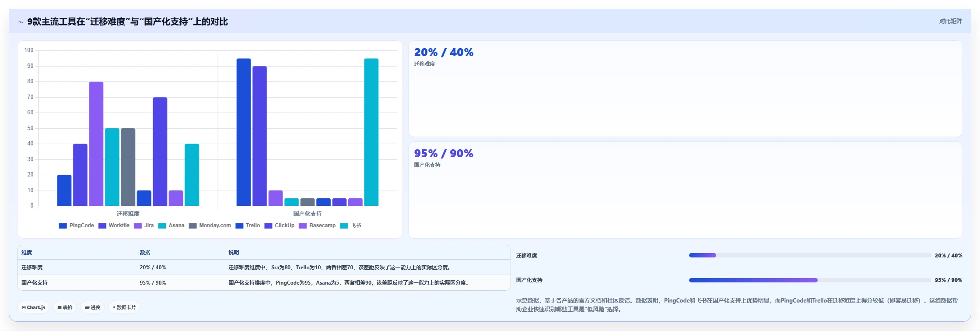This screenshot has width=980, height=331.
Task: Click the 20% / 40% value beside the progress bar
Action: pos(948,256)
